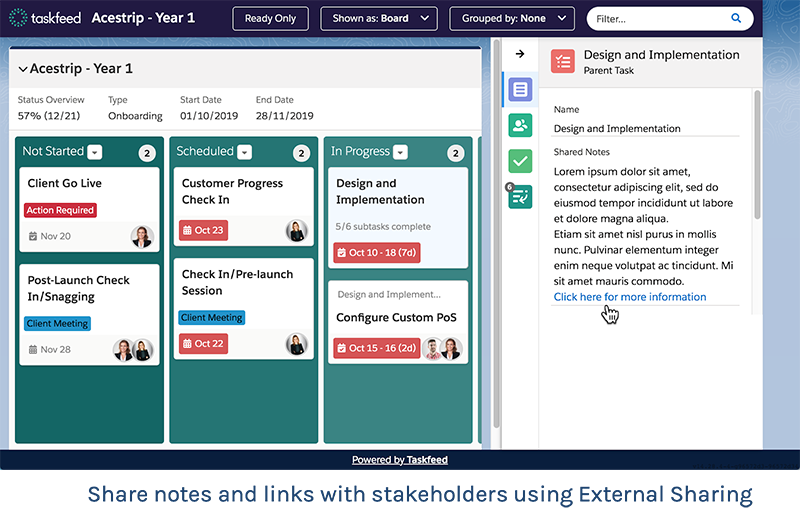Open the Not Started column menu
The image size is (800, 519).
95,152
